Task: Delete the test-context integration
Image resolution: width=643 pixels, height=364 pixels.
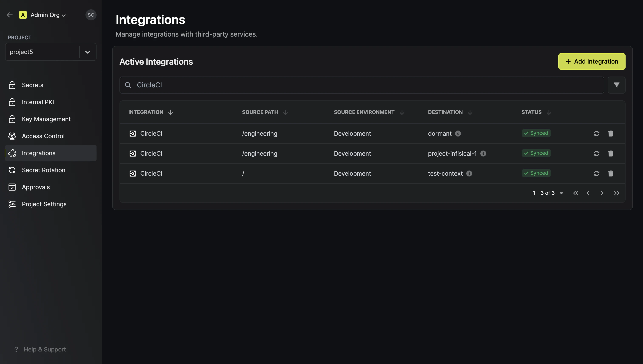Action: point(610,173)
